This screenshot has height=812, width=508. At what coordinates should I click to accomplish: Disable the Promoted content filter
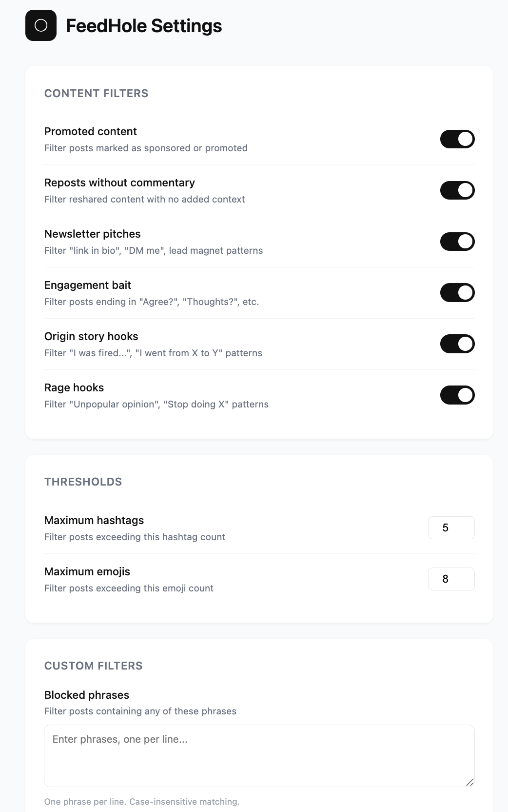pyautogui.click(x=457, y=139)
